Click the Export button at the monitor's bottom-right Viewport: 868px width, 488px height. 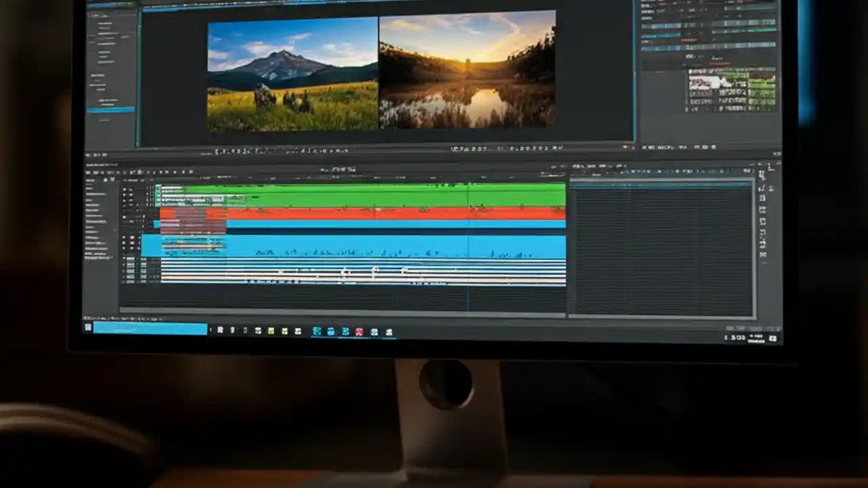pyautogui.click(x=625, y=146)
